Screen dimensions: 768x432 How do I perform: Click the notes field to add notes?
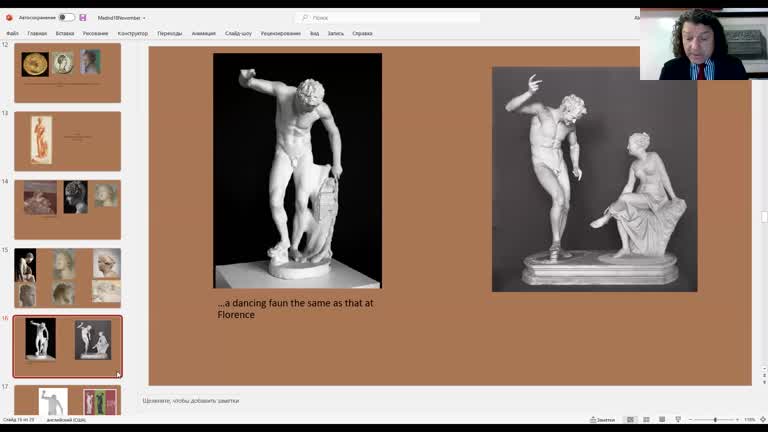point(191,401)
